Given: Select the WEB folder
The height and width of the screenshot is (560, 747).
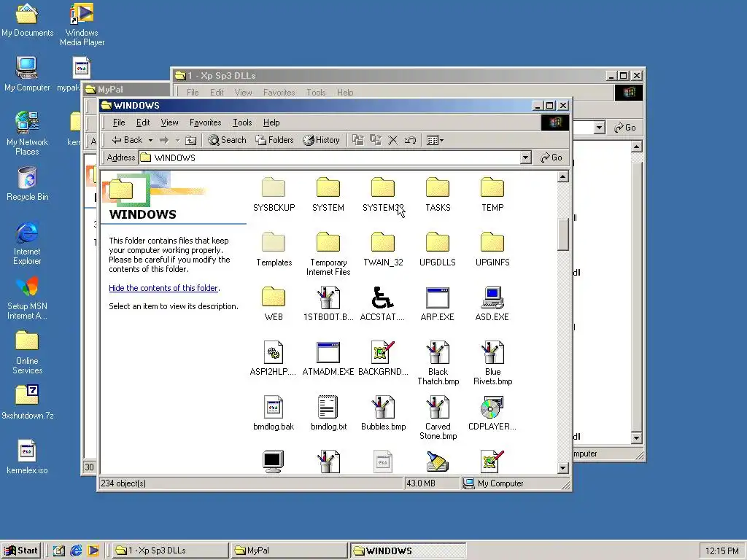Looking at the screenshot, I should (x=274, y=304).
